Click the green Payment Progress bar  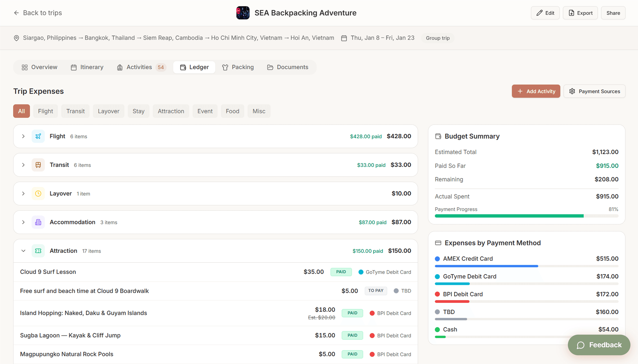coord(509,216)
